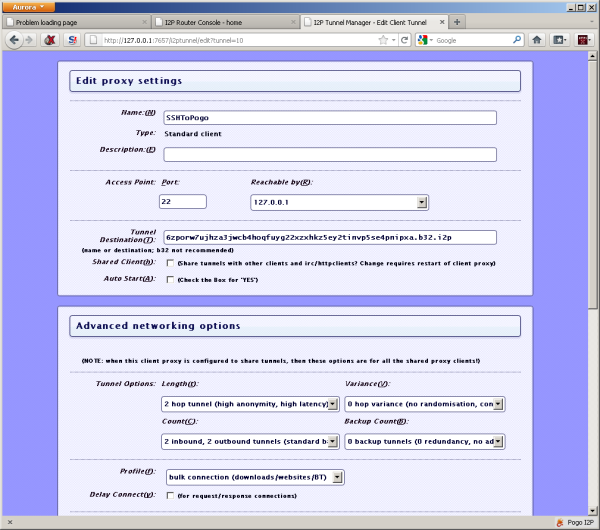Click the Advanced networking options heading

coord(158,326)
